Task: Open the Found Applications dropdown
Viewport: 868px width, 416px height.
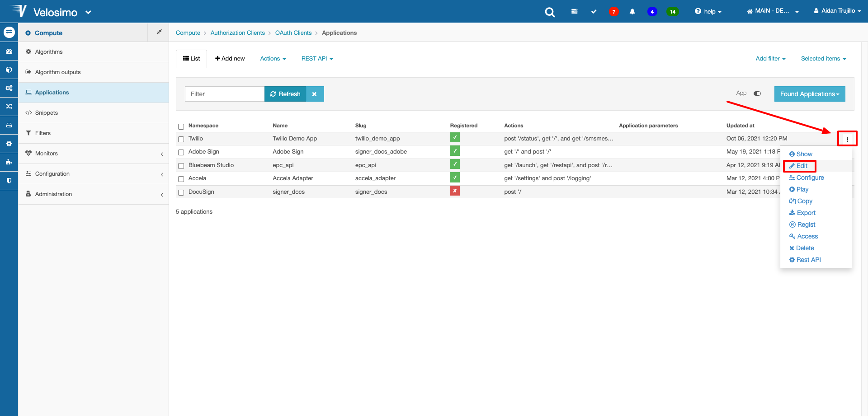Action: point(810,94)
